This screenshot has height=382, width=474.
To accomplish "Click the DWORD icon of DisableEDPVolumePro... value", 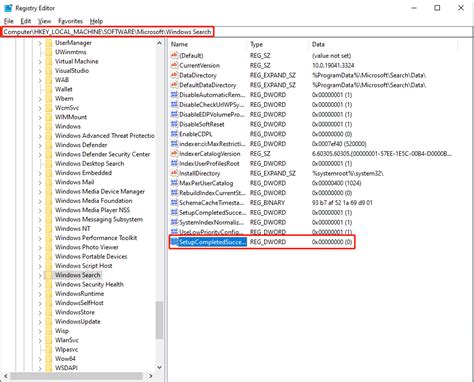I will click(174, 114).
